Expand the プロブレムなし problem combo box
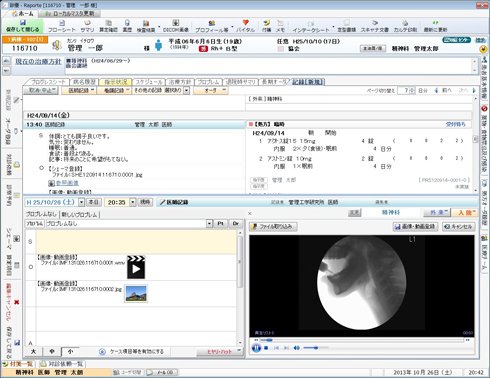Image resolution: width=490 pixels, height=378 pixels. tap(209, 224)
